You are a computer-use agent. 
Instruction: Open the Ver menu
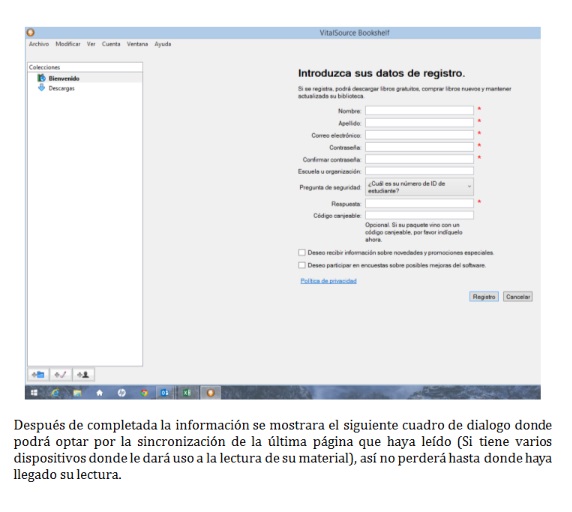[91, 44]
